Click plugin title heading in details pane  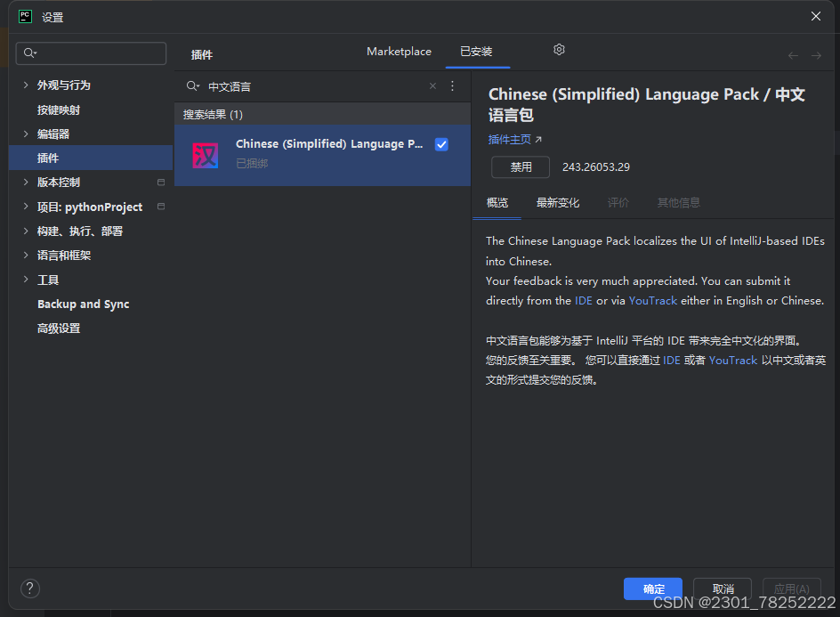[x=647, y=104]
